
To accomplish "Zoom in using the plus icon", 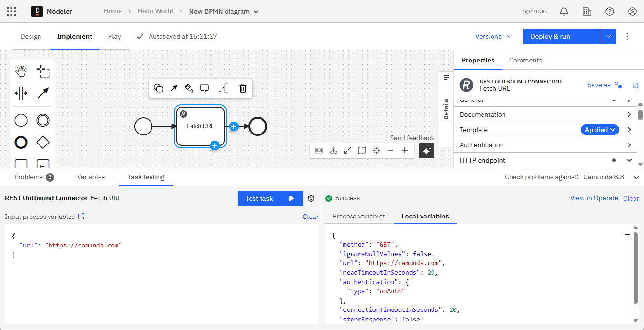I will [x=404, y=150].
